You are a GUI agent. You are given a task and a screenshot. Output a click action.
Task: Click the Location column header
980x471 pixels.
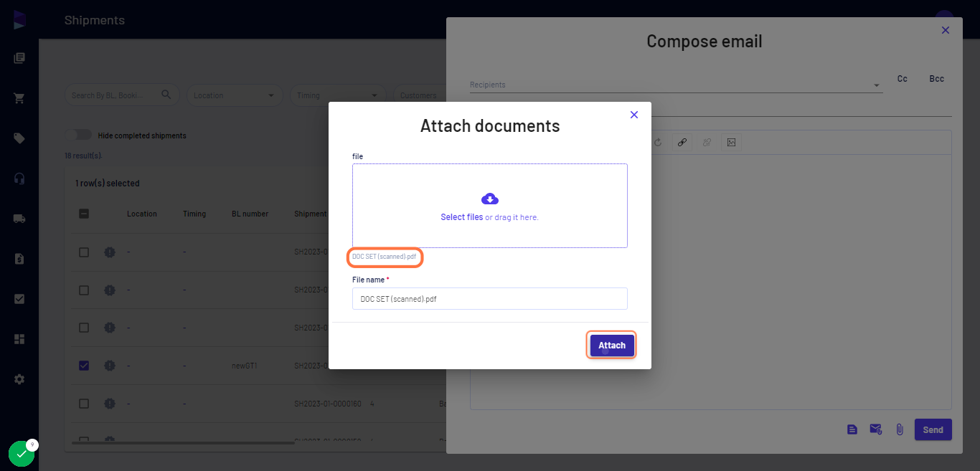(x=142, y=214)
